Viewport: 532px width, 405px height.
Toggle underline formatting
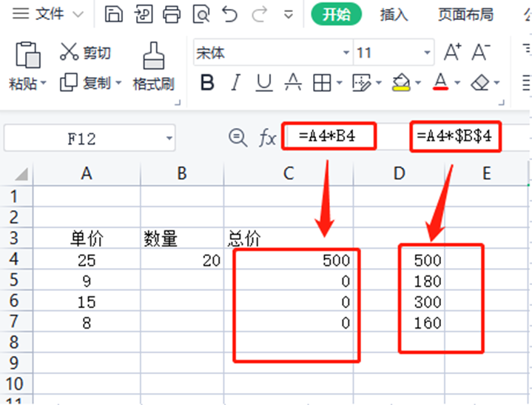(x=264, y=82)
